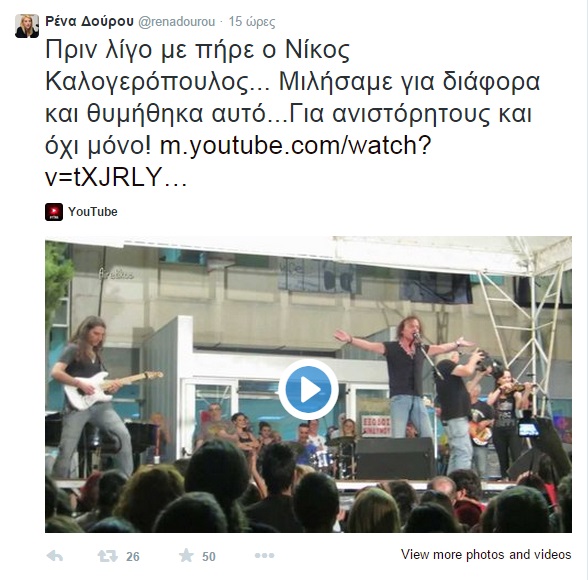Play the embedded YouTube video
This screenshot has height=580, width=588.
pos(308,390)
